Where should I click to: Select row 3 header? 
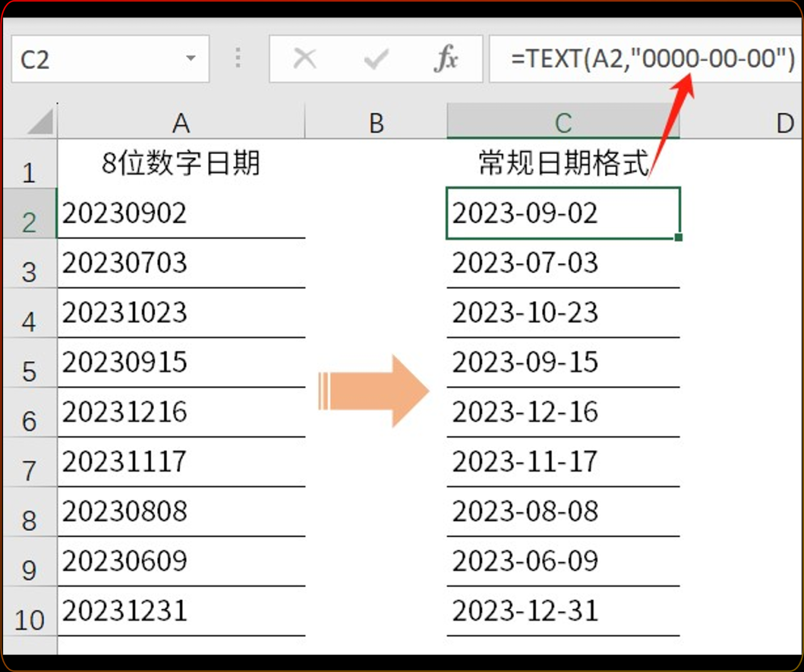[x=29, y=264]
